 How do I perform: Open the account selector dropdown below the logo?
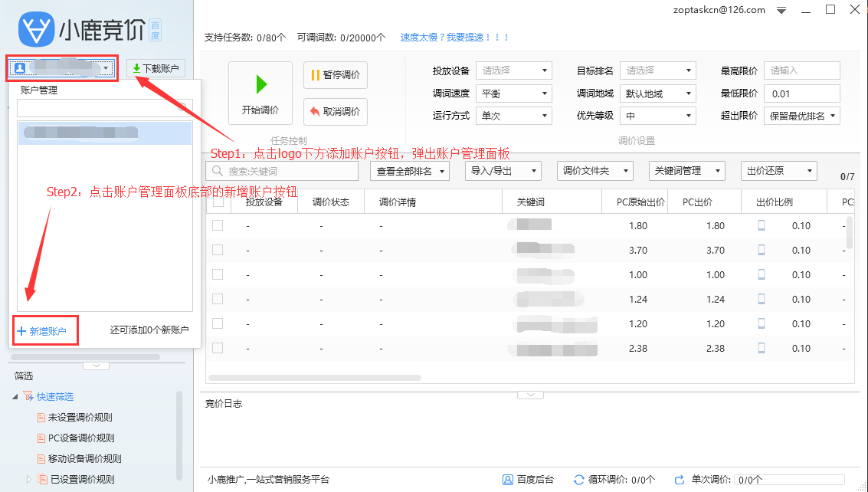pyautogui.click(x=106, y=68)
